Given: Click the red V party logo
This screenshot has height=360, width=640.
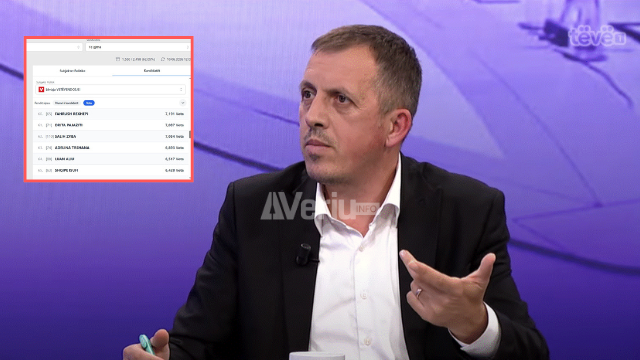Looking at the screenshot, I should coord(41,89).
